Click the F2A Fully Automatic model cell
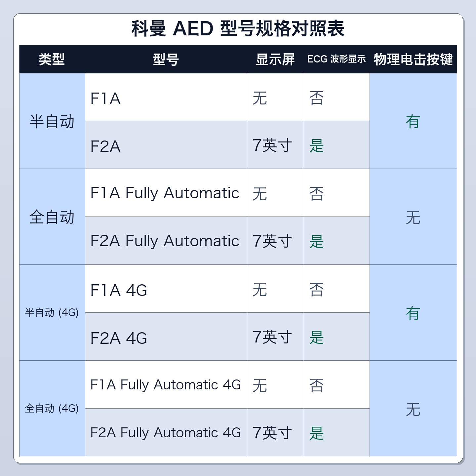The image size is (476, 476). coord(166,241)
